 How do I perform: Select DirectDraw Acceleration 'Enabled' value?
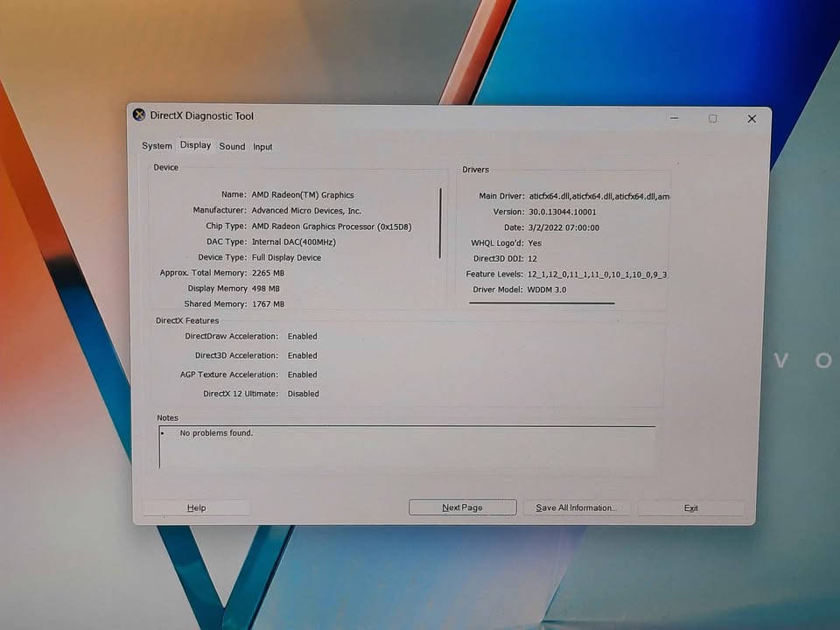(x=302, y=336)
